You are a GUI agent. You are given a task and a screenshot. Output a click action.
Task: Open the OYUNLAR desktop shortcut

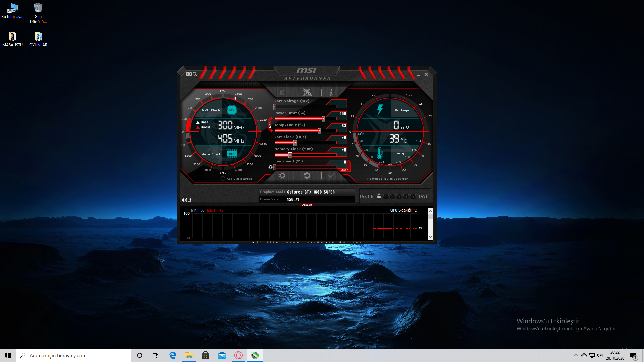click(38, 39)
